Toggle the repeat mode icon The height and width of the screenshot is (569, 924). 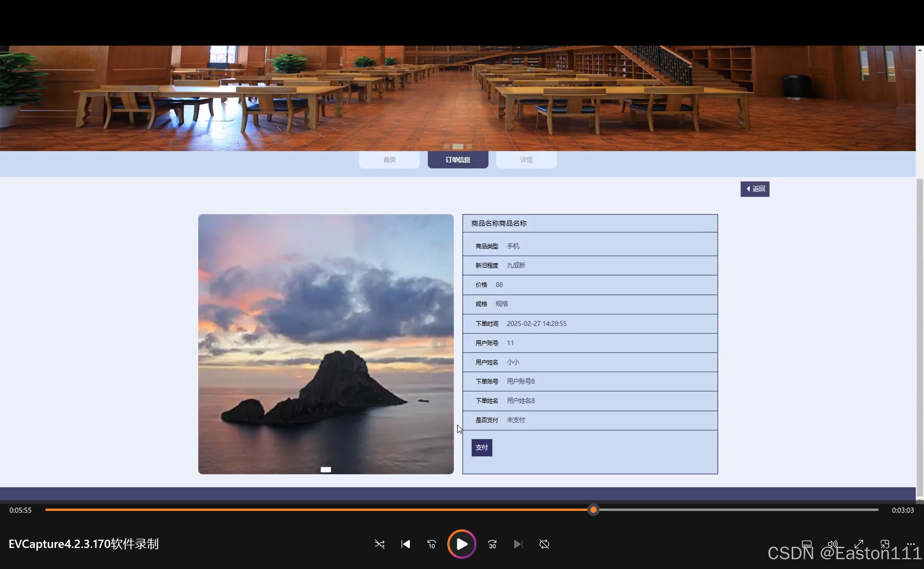tap(544, 544)
